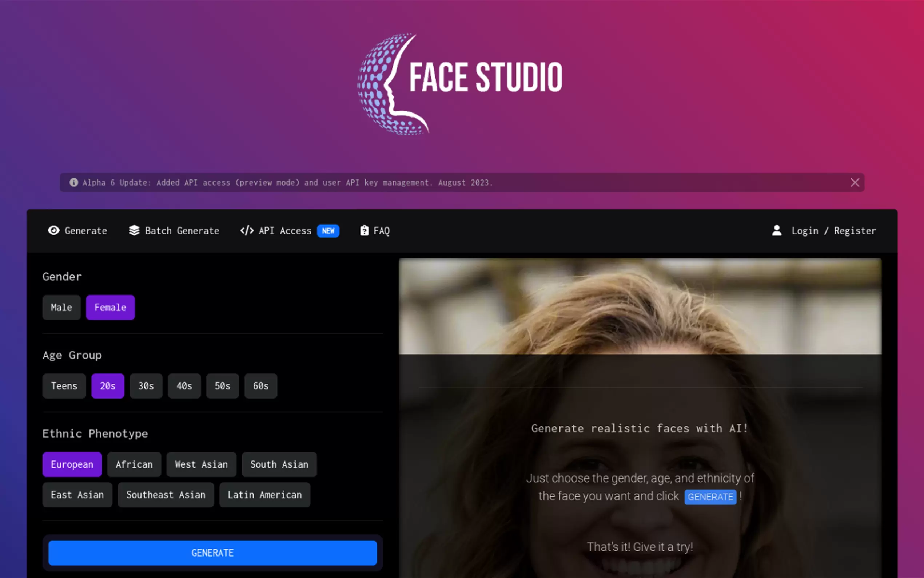Select Teens age group
Screen dimensions: 924x578
point(64,386)
